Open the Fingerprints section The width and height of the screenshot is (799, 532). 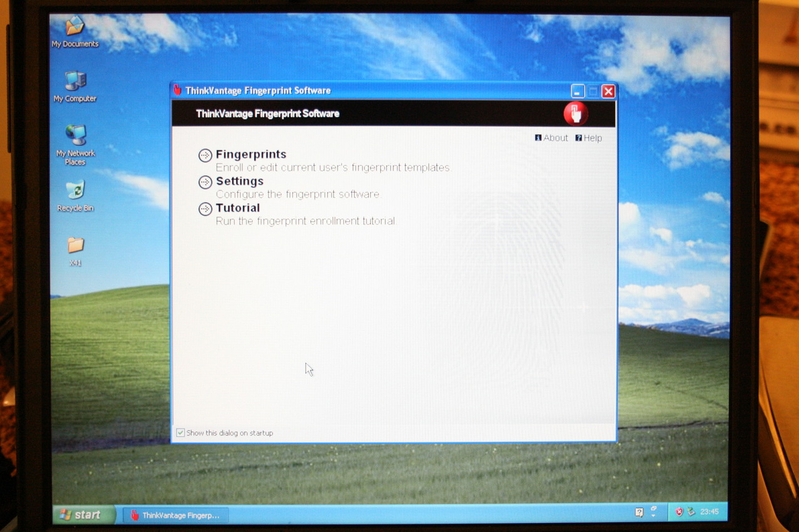[251, 154]
